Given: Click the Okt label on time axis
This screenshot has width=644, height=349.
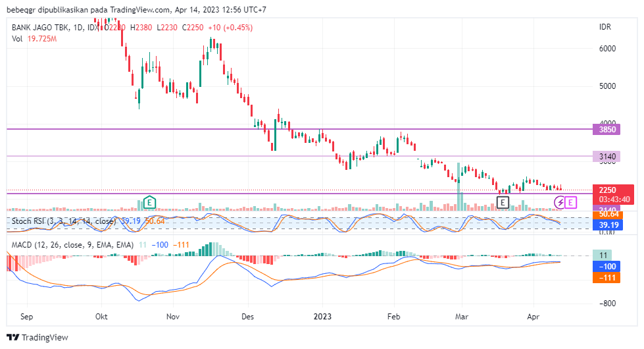Looking at the screenshot, I should (x=101, y=317).
